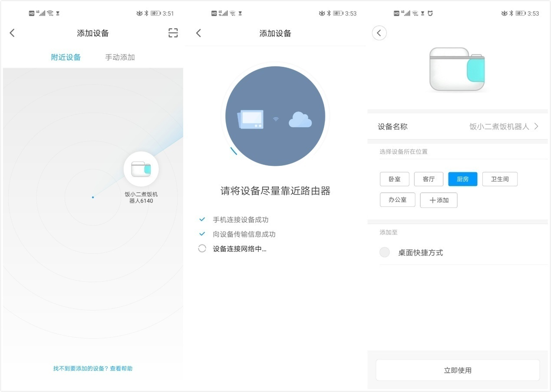This screenshot has width=551, height=392.
Task: Expand the 设备名称 row to rename the device
Action: [x=537, y=126]
